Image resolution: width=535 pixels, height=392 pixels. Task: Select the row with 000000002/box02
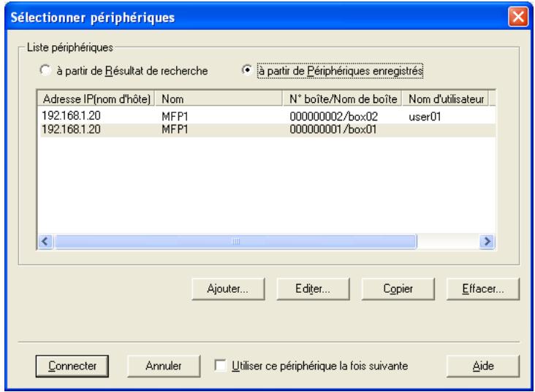[267, 116]
